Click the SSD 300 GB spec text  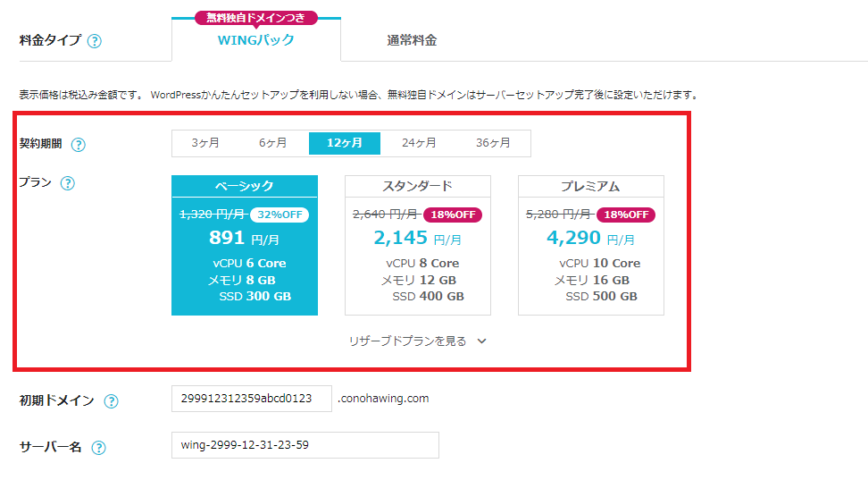point(255,297)
